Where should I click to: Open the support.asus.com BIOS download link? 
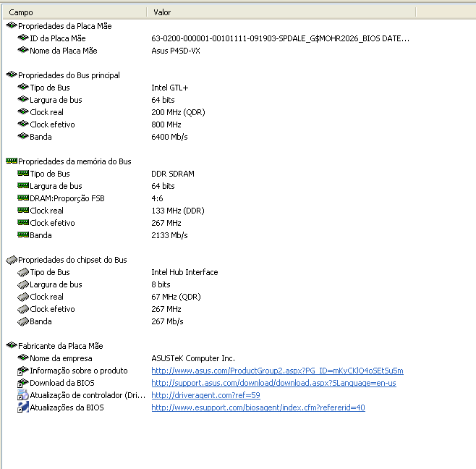pos(273,383)
